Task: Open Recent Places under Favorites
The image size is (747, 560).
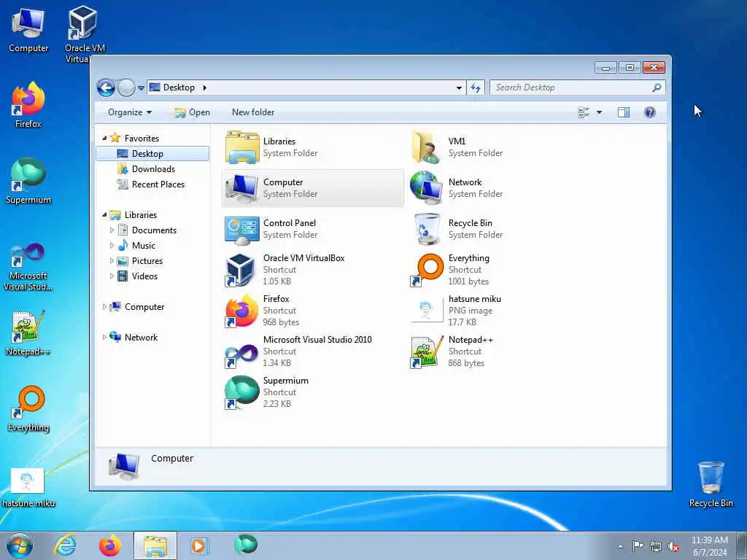Action: 158,184
